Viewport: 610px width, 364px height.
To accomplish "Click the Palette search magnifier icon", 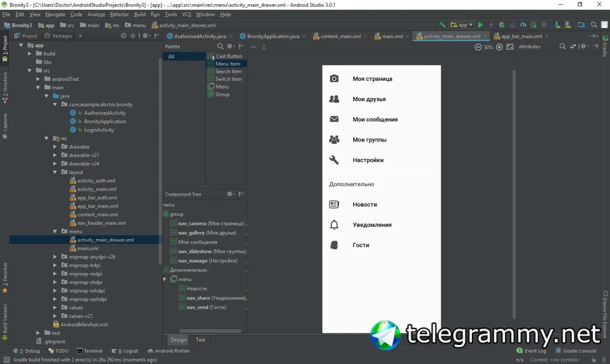I will point(220,47).
